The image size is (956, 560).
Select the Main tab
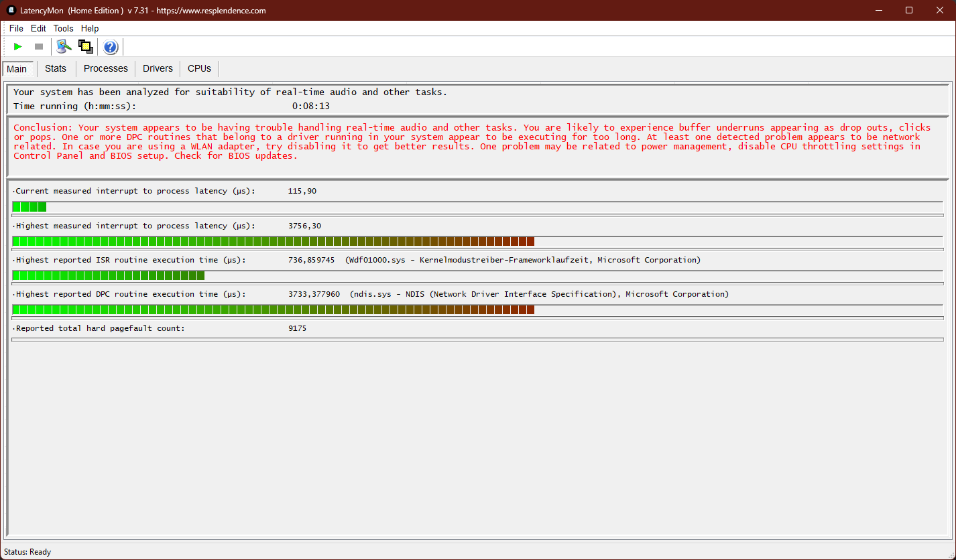pos(17,69)
